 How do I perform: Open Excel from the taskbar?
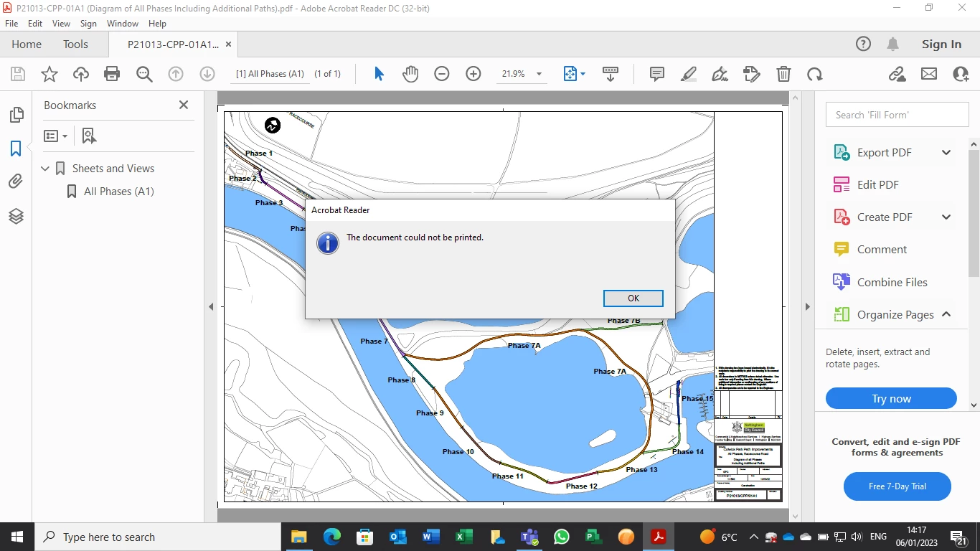point(463,537)
